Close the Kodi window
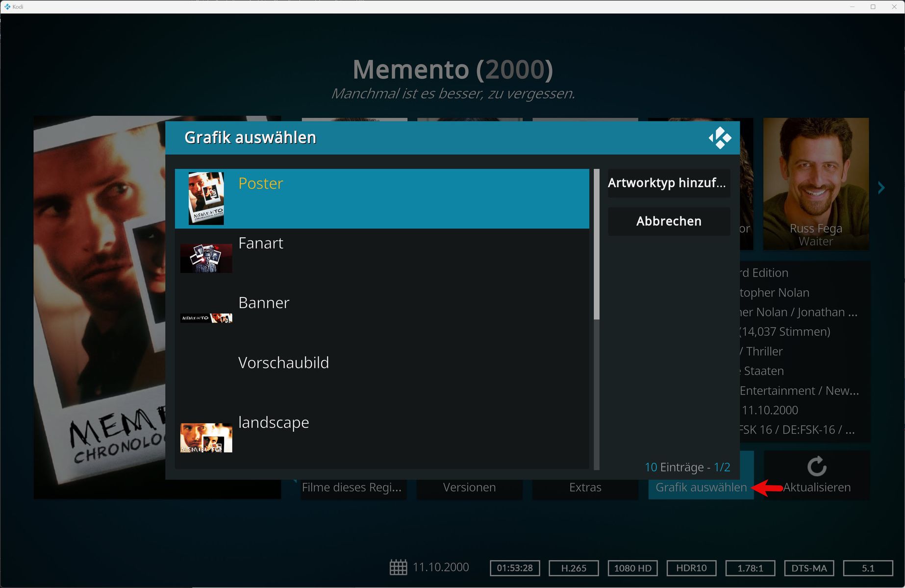This screenshot has height=588, width=905. (x=894, y=6)
